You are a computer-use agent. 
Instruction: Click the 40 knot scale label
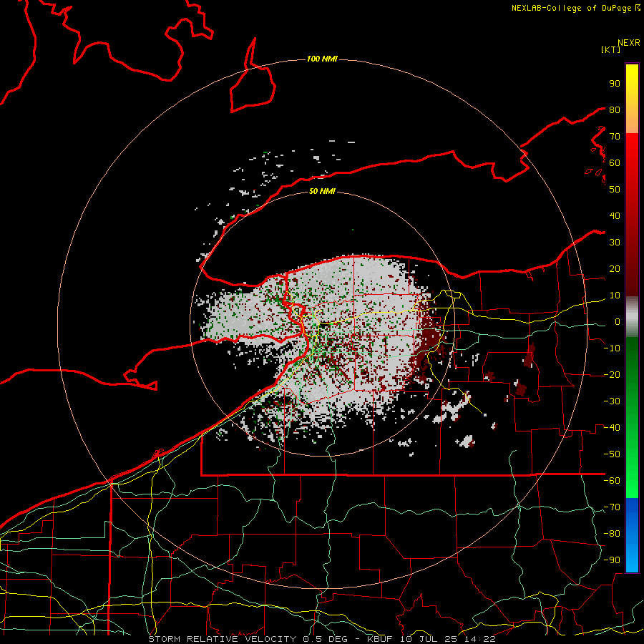[x=615, y=215]
